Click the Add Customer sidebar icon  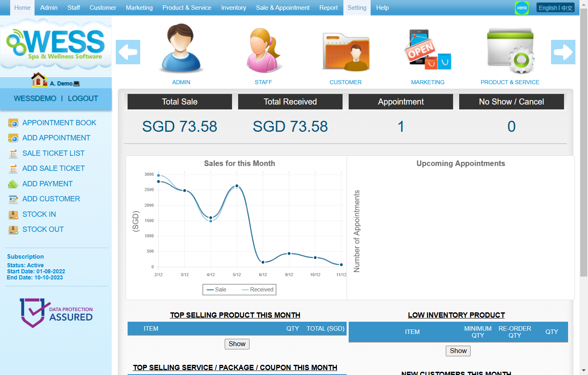(x=13, y=199)
